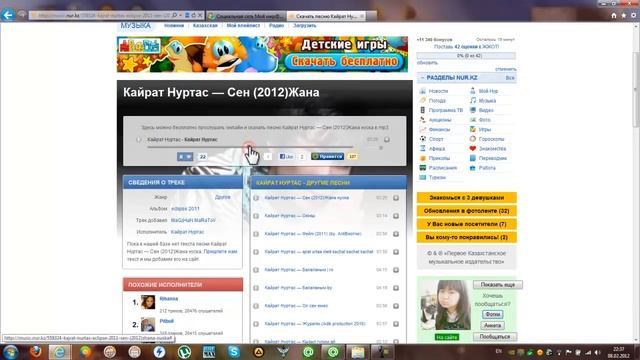Open the Pitbull similar artist link
This screenshot has height=360, width=640.
coord(167,321)
